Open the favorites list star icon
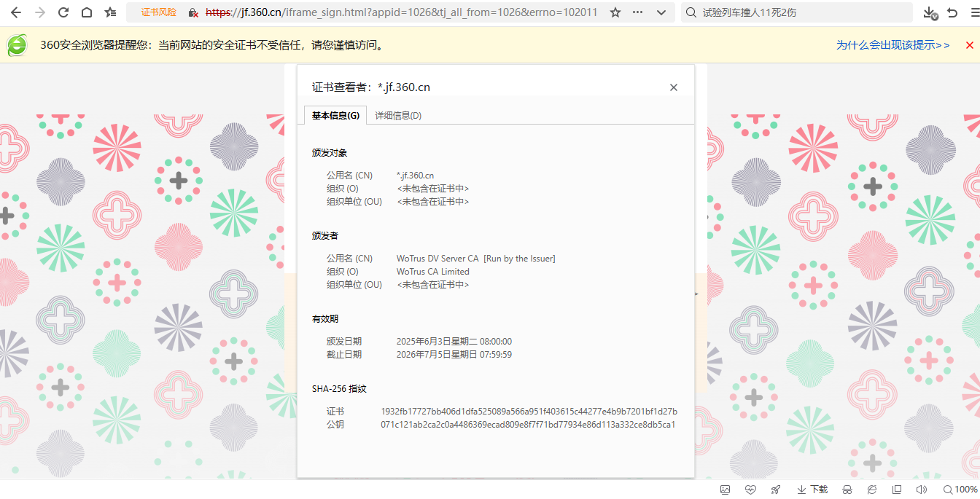This screenshot has width=980, height=499. coord(110,12)
